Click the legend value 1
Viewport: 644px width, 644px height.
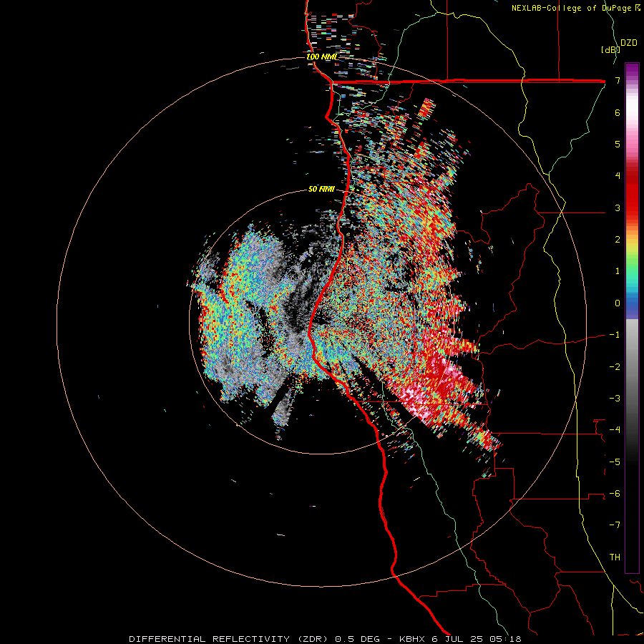point(618,271)
